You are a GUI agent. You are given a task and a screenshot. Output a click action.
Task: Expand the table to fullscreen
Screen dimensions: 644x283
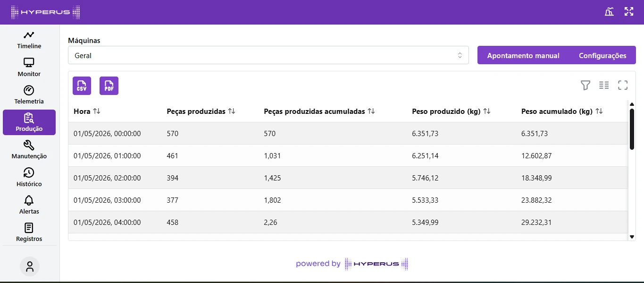coord(623,85)
